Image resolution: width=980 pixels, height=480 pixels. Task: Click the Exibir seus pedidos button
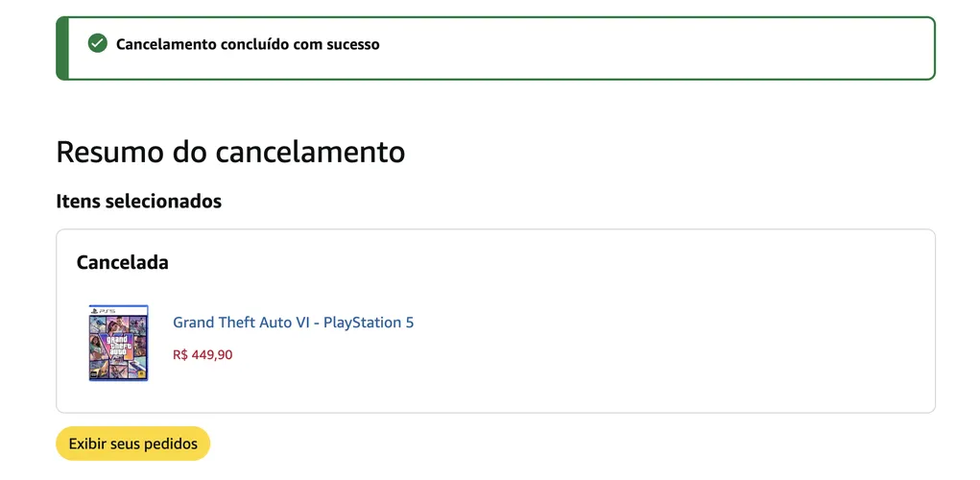[133, 444]
